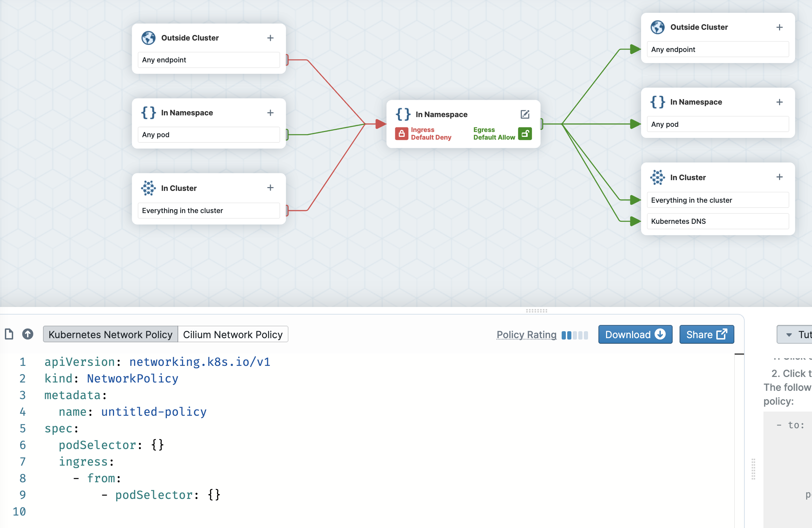This screenshot has height=528, width=812.
Task: Toggle the green Egress Default Allow lock
Action: coord(525,134)
